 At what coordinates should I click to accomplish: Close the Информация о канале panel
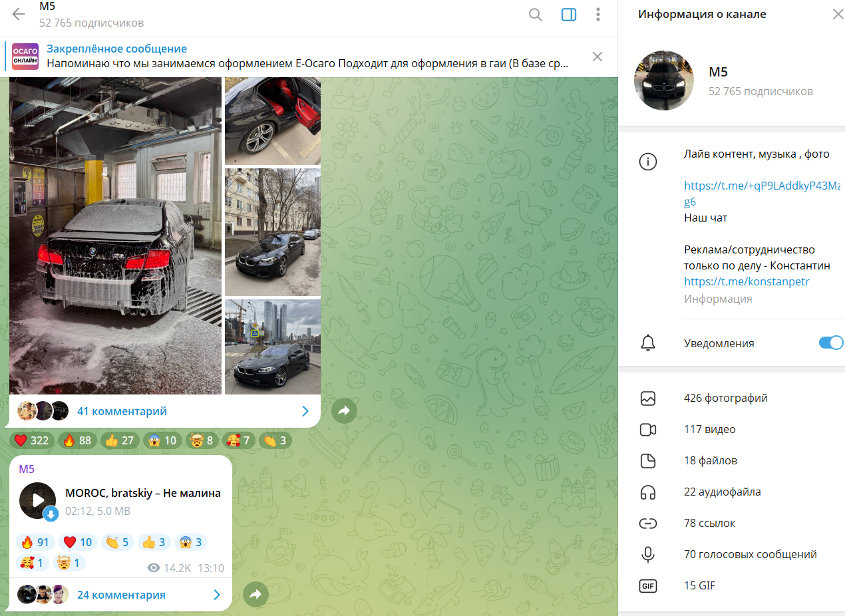click(838, 14)
